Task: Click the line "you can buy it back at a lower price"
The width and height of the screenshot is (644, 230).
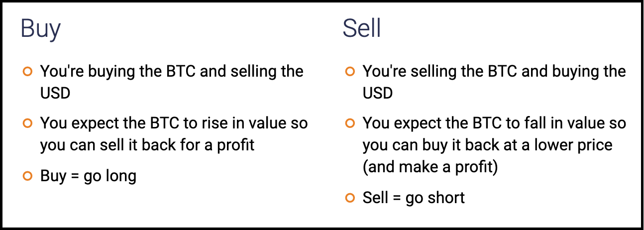Action: [x=488, y=145]
